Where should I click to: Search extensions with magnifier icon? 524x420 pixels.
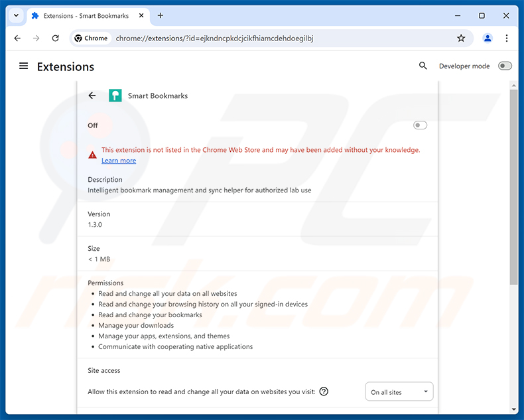423,66
